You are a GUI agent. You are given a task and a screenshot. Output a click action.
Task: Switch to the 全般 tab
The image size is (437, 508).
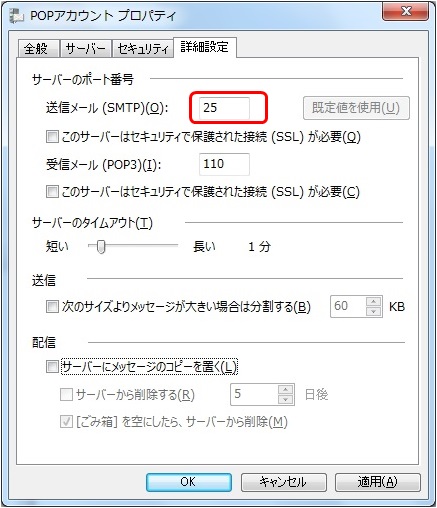38,49
